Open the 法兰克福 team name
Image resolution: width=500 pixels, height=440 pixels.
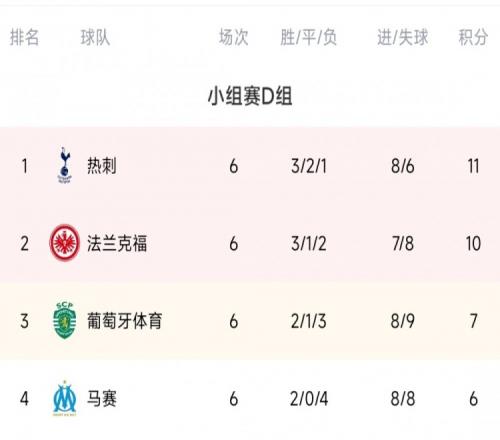tap(117, 243)
